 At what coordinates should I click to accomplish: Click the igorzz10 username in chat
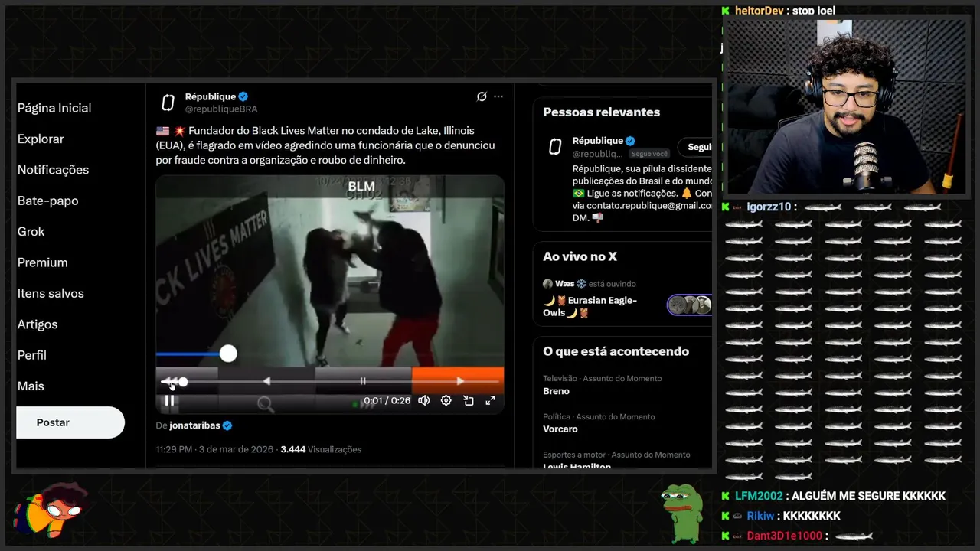click(x=769, y=207)
